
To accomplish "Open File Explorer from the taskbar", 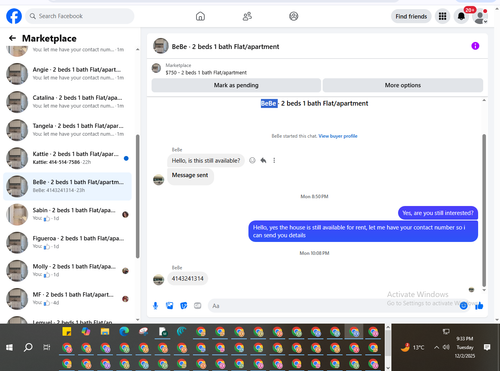I will (x=105, y=332).
